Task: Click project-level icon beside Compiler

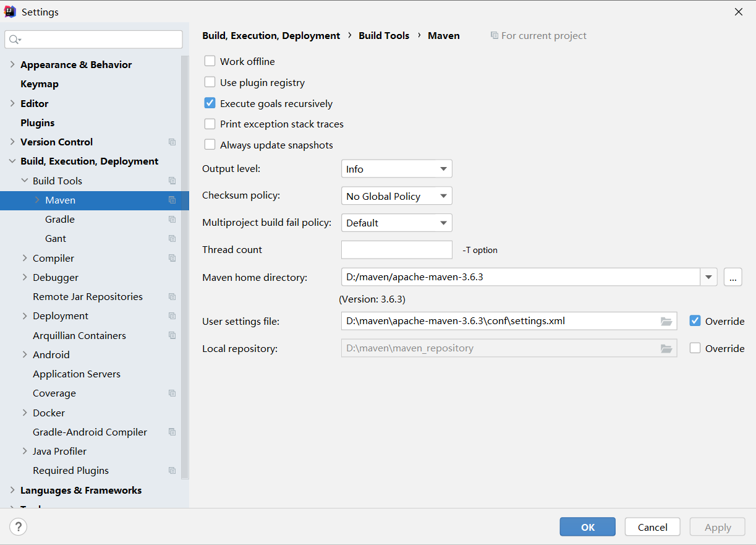Action: [x=172, y=258]
